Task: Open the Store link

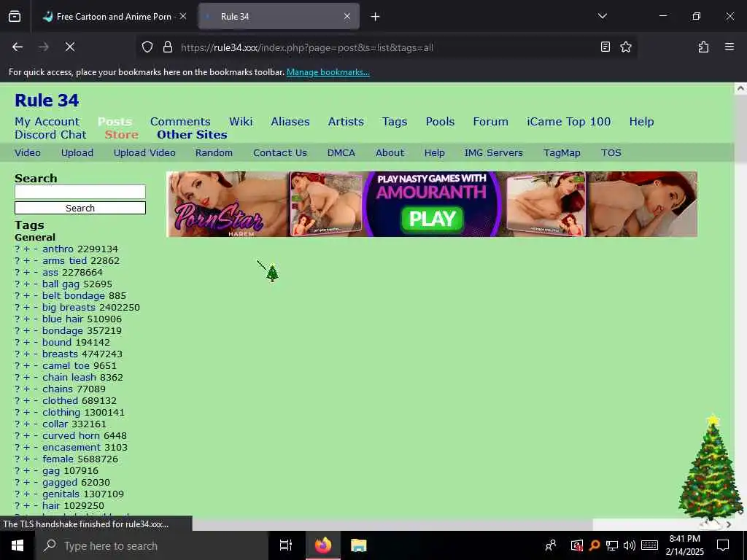Action: point(122,134)
